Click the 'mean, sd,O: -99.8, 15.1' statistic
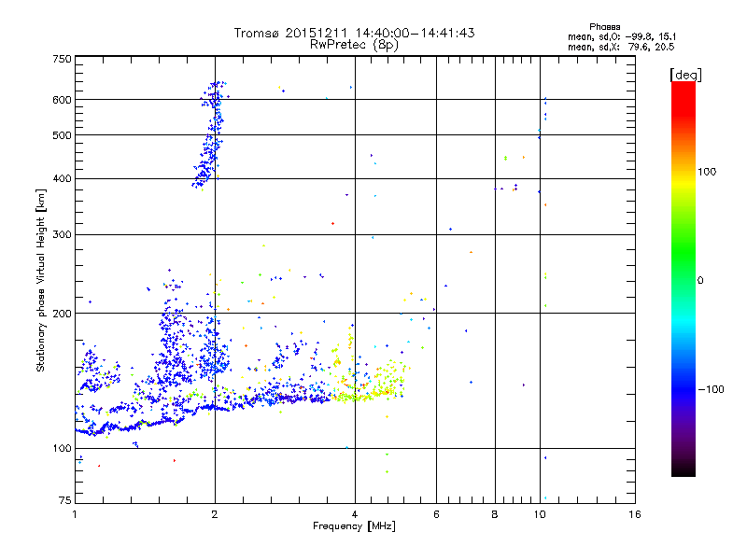 tap(622, 36)
